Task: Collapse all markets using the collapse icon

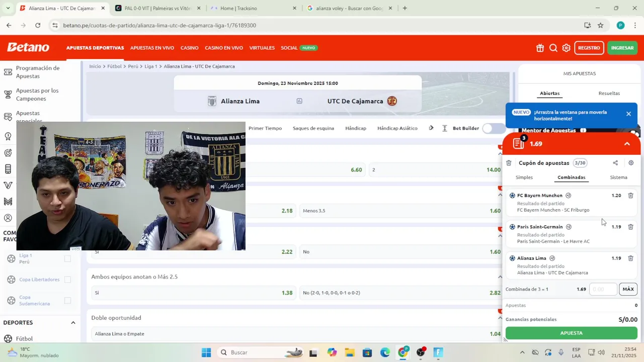Action: tap(445, 128)
